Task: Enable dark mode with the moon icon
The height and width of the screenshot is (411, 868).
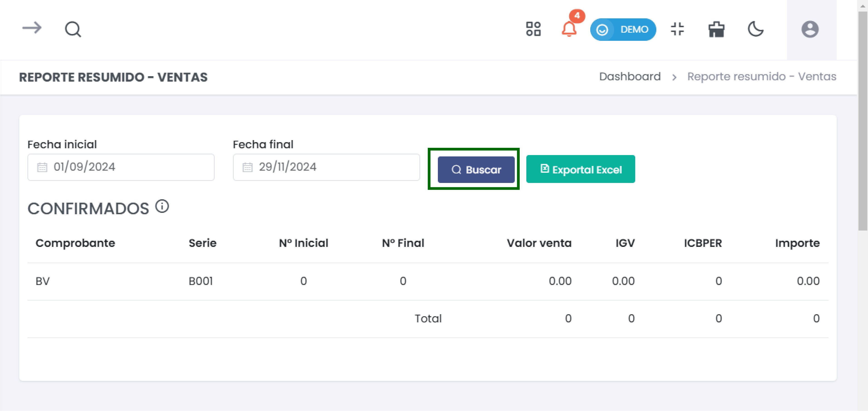Action: (x=755, y=29)
